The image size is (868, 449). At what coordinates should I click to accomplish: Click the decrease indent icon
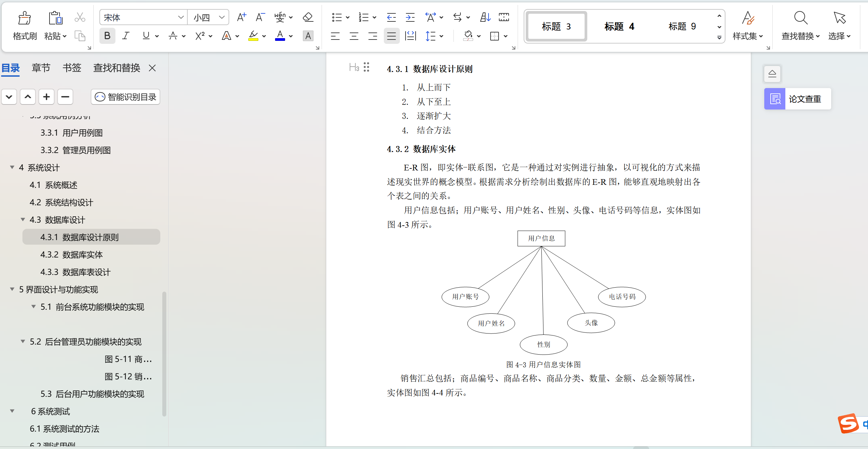[391, 17]
